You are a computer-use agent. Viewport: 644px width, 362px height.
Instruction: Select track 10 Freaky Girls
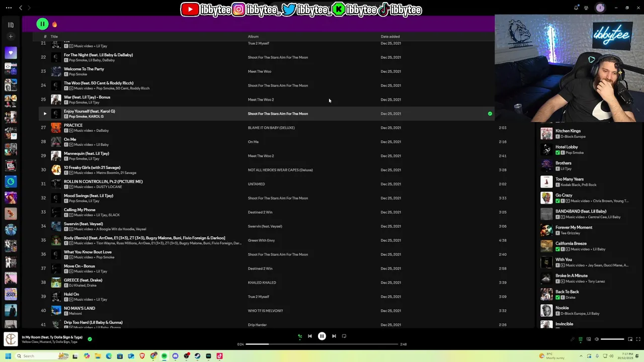pos(92,167)
